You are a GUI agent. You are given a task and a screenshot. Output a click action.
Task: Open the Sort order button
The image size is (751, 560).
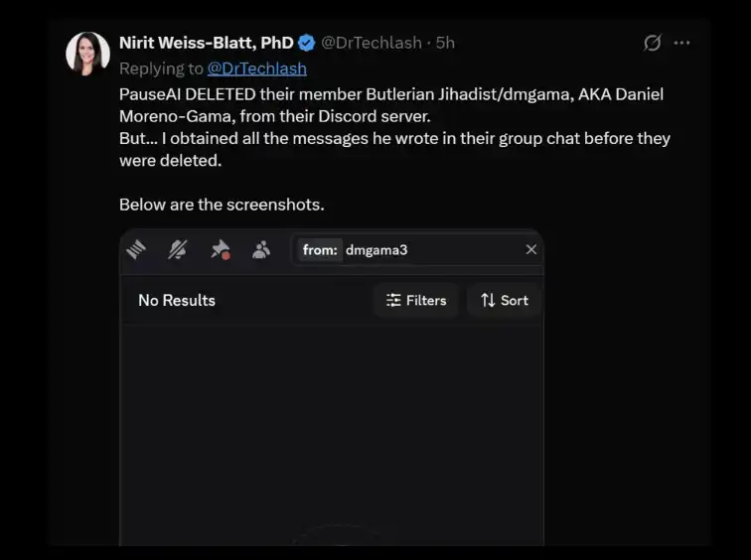pos(505,300)
